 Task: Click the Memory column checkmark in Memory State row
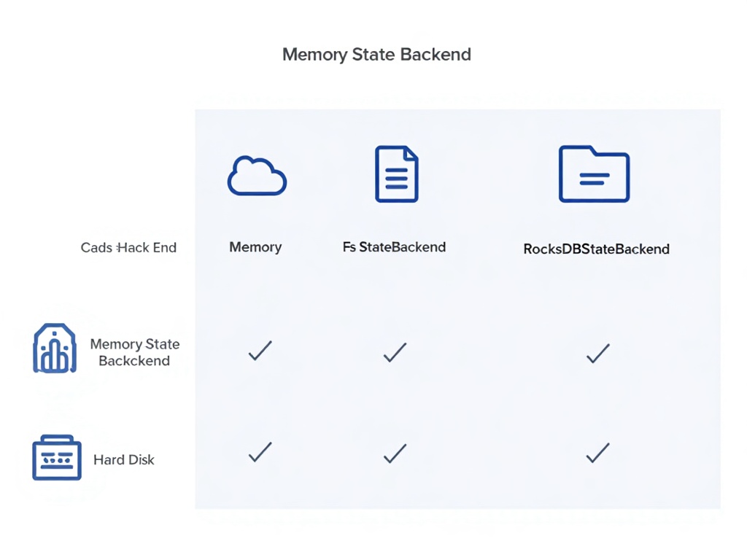[260, 351]
